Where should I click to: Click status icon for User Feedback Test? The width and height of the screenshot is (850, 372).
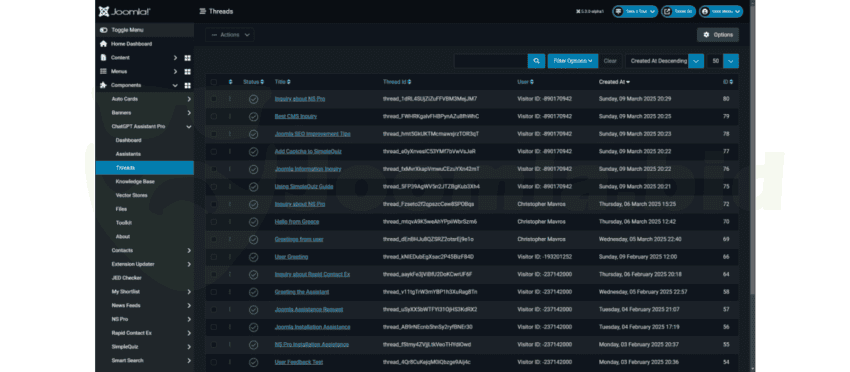point(253,362)
